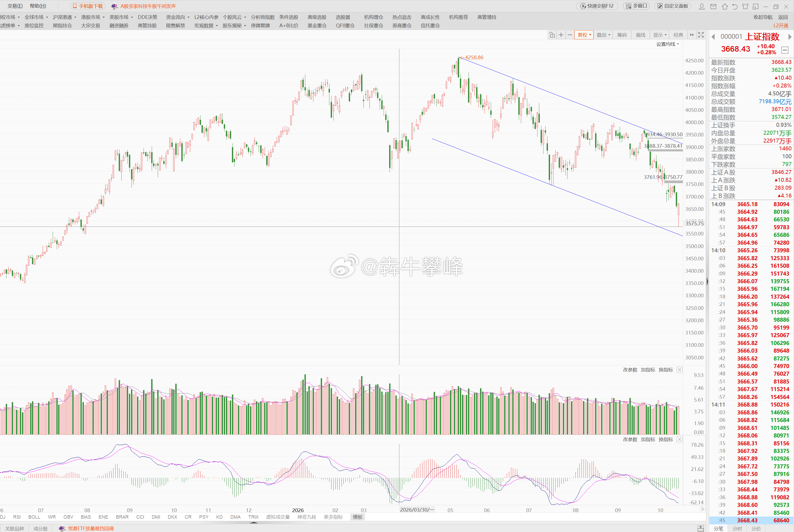794x532 pixels.
Task: Open the 复权 dropdown
Action: (x=584, y=35)
